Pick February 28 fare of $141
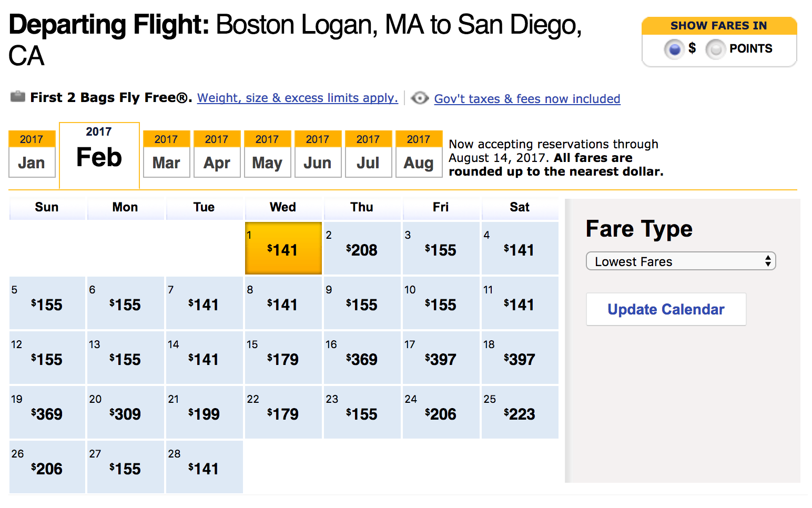The height and width of the screenshot is (508, 812). tap(205, 467)
